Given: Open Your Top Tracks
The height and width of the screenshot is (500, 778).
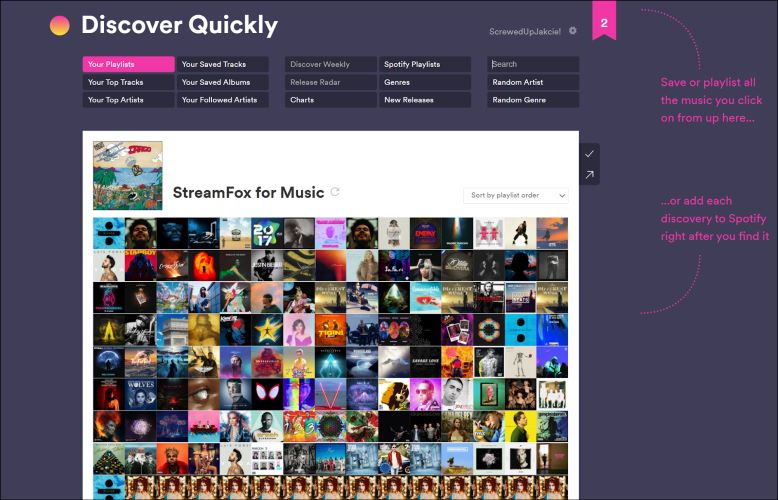Looking at the screenshot, I should [x=129, y=82].
